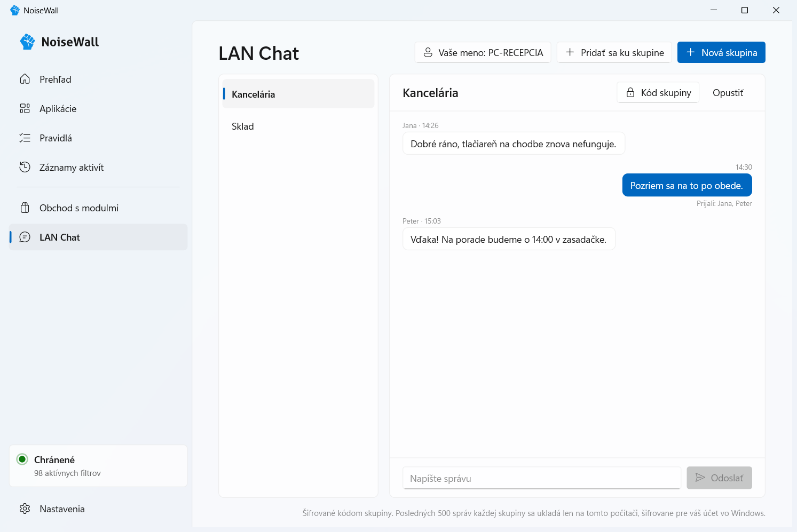The height and width of the screenshot is (532, 797).
Task: Click the LAN Chat page heading
Action: pyautogui.click(x=259, y=53)
